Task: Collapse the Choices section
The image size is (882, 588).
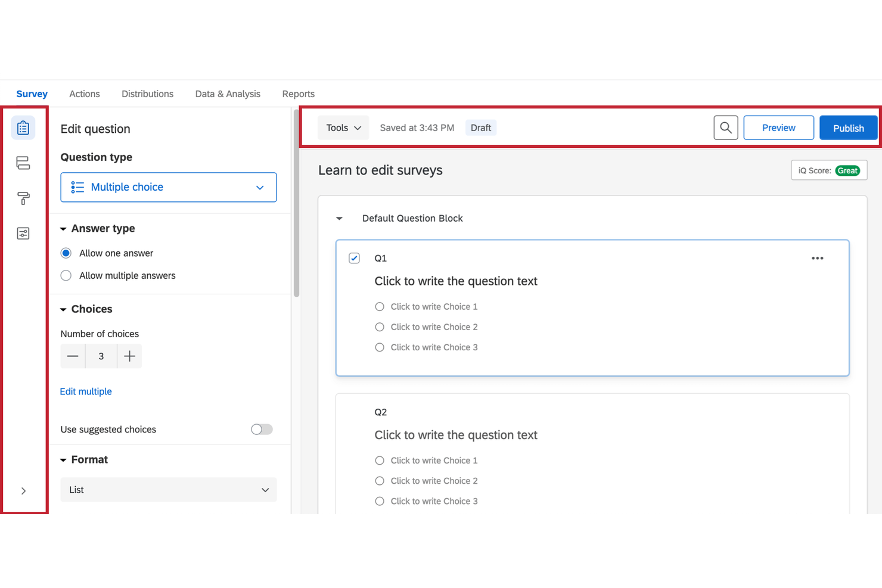Action: click(x=63, y=309)
